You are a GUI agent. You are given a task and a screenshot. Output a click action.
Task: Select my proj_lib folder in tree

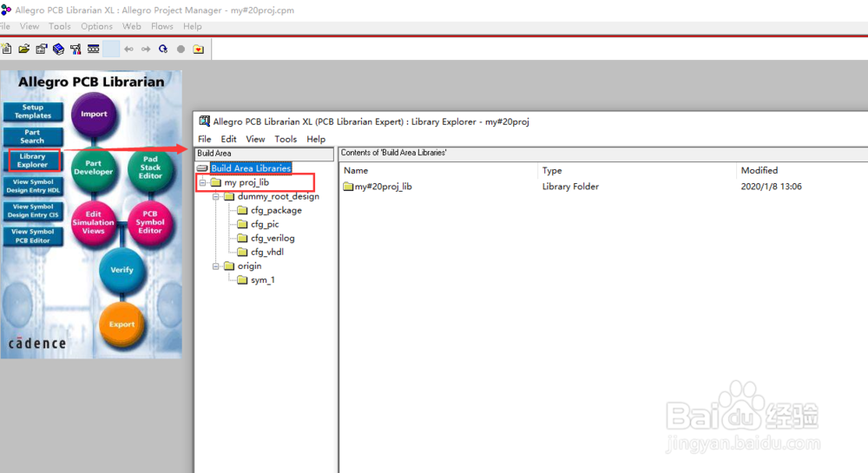[x=247, y=182]
